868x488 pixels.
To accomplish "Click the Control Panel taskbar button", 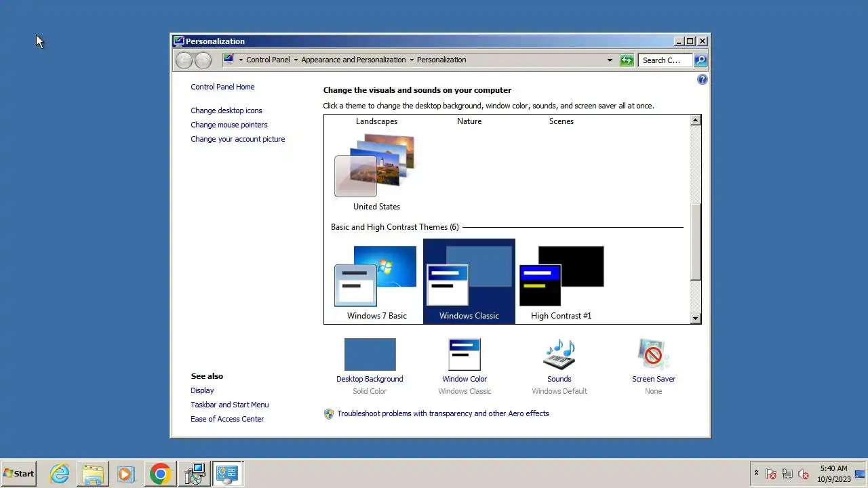I will click(x=227, y=474).
